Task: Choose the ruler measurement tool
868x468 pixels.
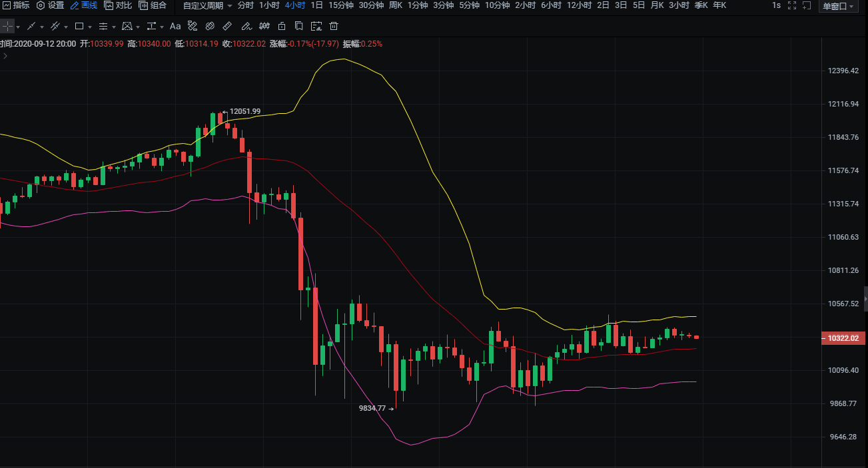Action: click(x=227, y=27)
